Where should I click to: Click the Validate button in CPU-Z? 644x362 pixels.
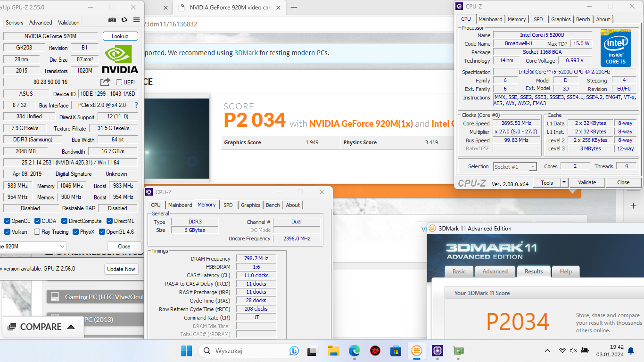pyautogui.click(x=587, y=182)
